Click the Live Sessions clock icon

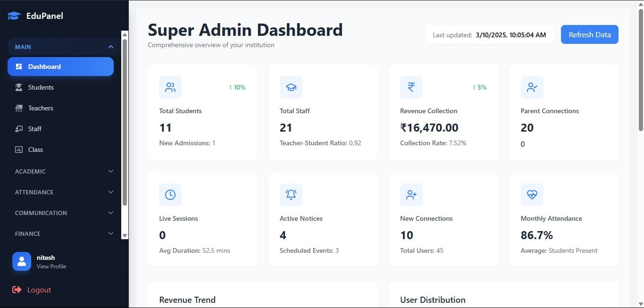pos(170,195)
